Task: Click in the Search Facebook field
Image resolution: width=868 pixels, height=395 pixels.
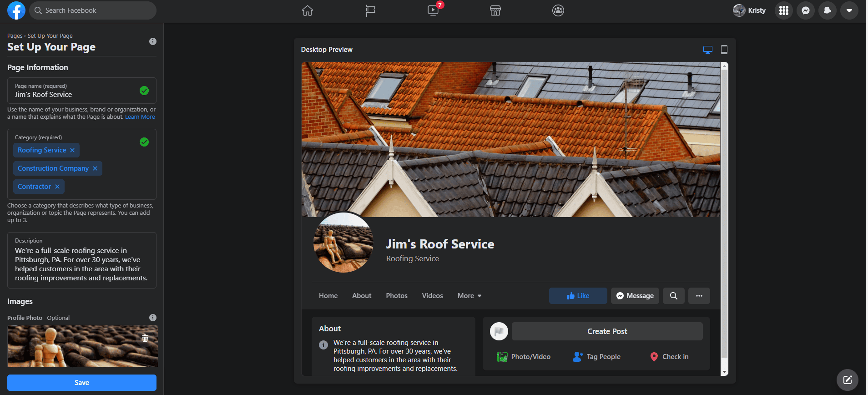Action: tap(93, 10)
